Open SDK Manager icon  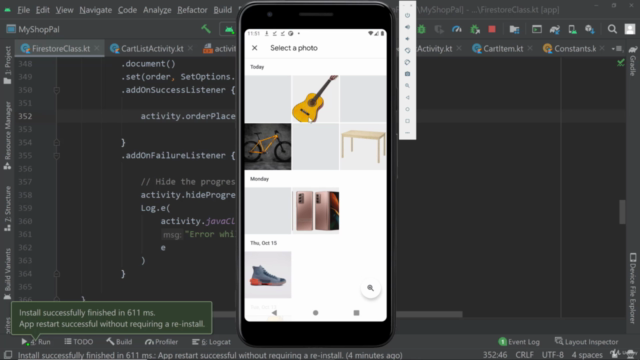click(590, 29)
